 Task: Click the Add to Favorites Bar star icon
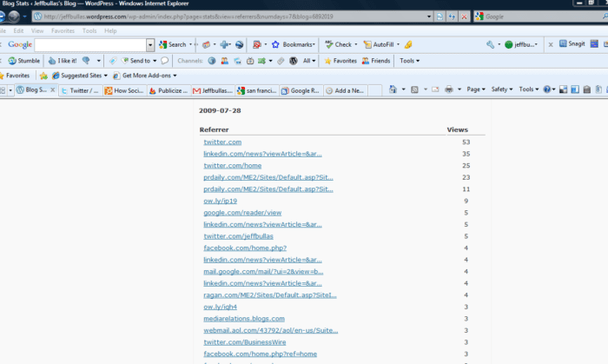43,76
